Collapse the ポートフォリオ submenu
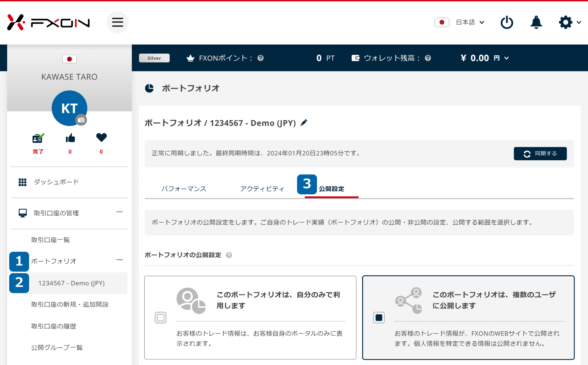This screenshot has height=365, width=588. [119, 260]
